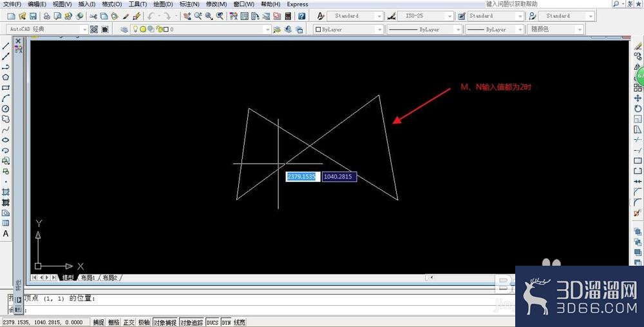Open the 绘图(D) menu
This screenshot has height=327, width=644.
point(163,4)
